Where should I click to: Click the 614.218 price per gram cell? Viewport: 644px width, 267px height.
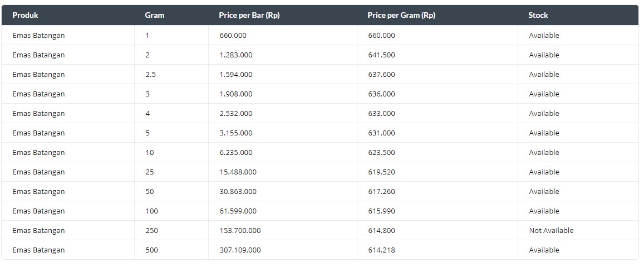coord(381,250)
